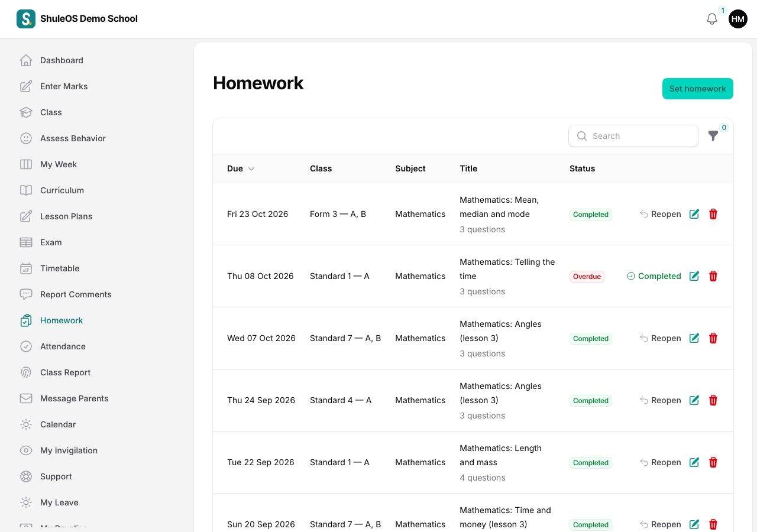757x532 pixels.
Task: Click the Message Parents envelope icon
Action: (x=26, y=398)
